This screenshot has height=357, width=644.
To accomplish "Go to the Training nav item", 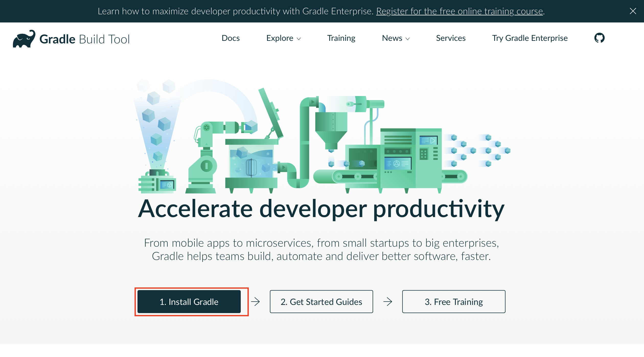I will tap(341, 38).
